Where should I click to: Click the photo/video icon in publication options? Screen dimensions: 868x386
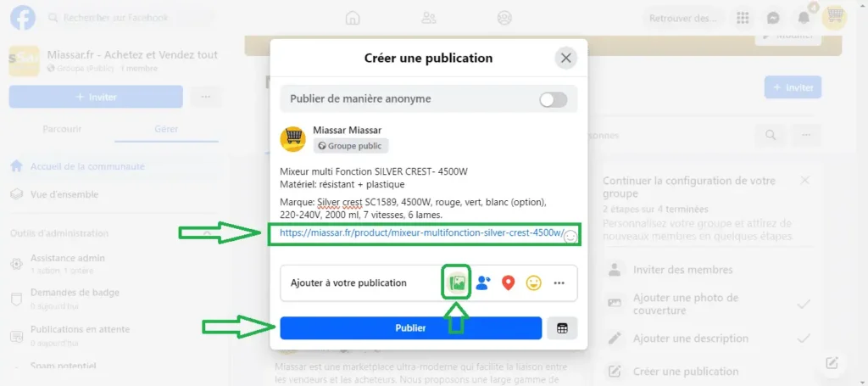pos(458,283)
